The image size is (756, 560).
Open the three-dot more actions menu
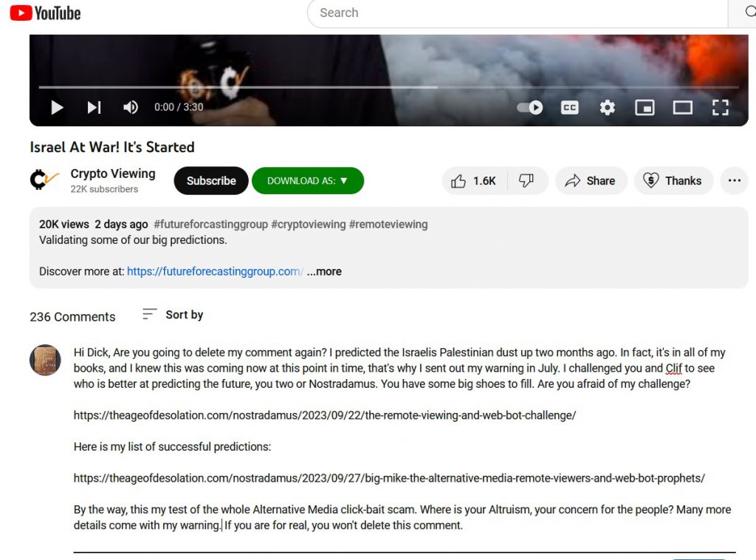click(x=735, y=181)
